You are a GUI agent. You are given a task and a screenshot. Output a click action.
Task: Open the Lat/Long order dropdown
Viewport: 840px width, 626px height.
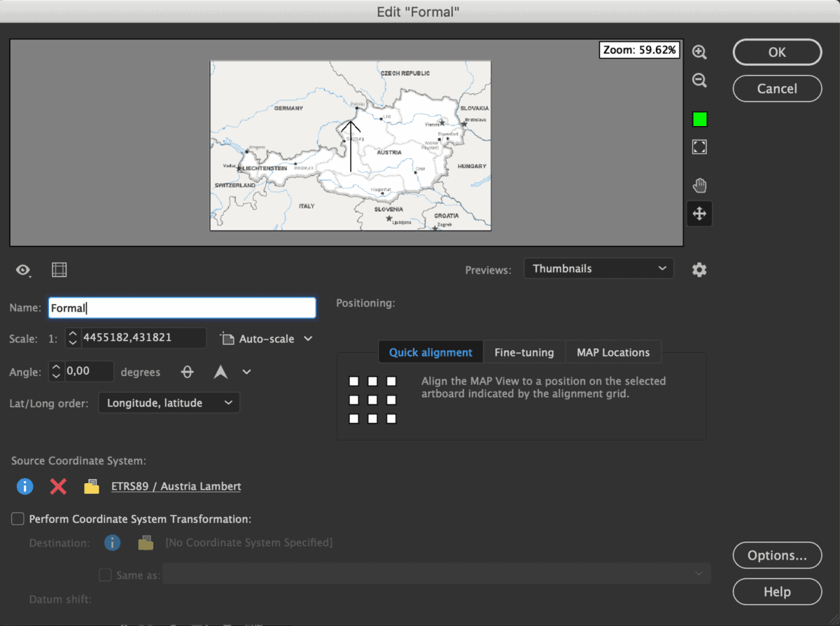coord(169,403)
